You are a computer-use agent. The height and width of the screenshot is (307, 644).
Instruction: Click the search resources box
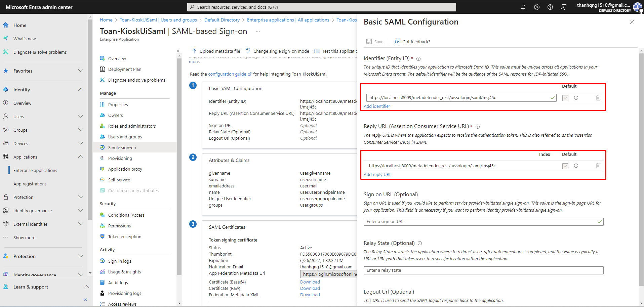pyautogui.click(x=321, y=7)
